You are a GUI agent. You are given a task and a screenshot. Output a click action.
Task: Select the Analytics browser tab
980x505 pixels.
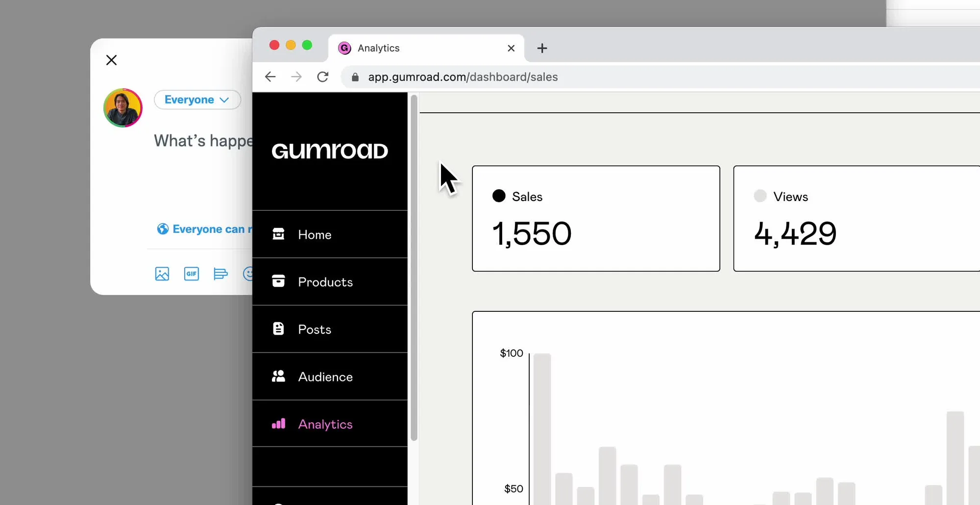pos(426,48)
